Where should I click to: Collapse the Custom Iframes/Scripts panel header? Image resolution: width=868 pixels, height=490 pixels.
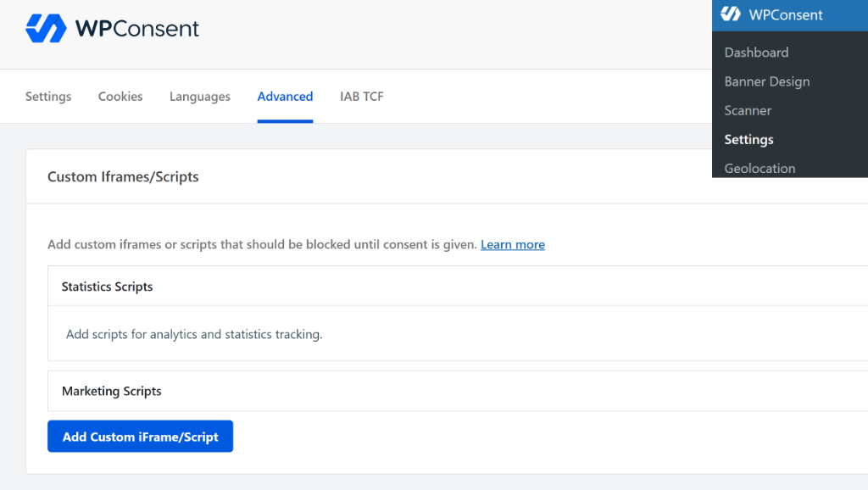click(123, 176)
